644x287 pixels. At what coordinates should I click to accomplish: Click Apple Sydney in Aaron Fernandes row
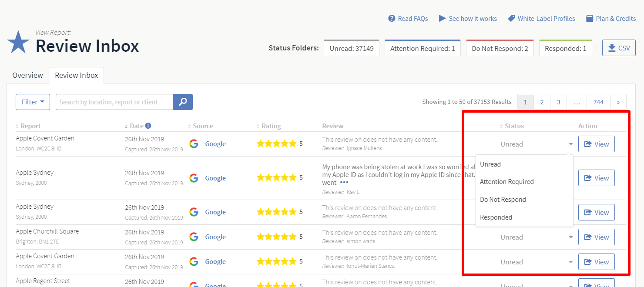pos(34,207)
